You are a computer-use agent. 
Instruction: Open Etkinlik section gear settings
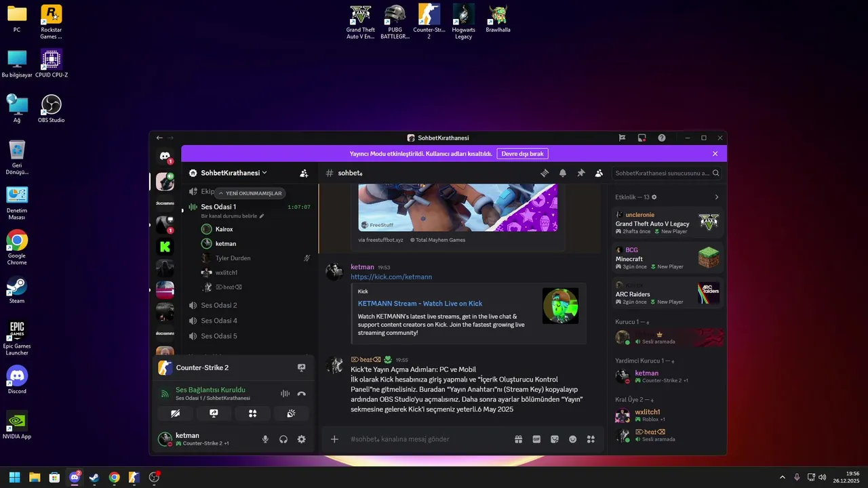[654, 197]
